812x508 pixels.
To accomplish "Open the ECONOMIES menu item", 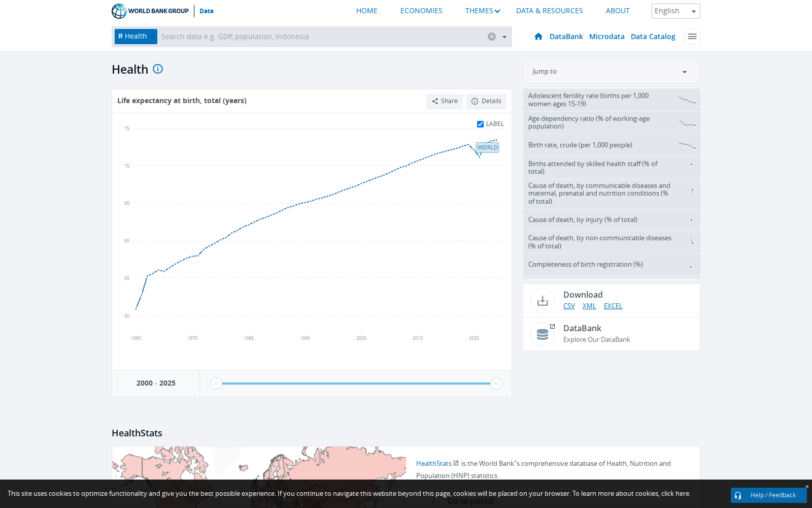I will click(x=421, y=11).
